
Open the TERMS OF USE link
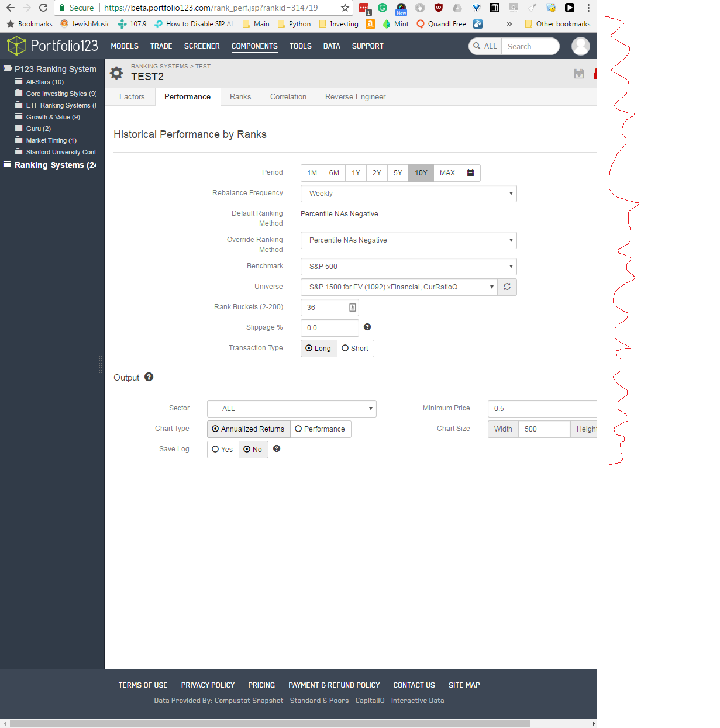click(143, 685)
